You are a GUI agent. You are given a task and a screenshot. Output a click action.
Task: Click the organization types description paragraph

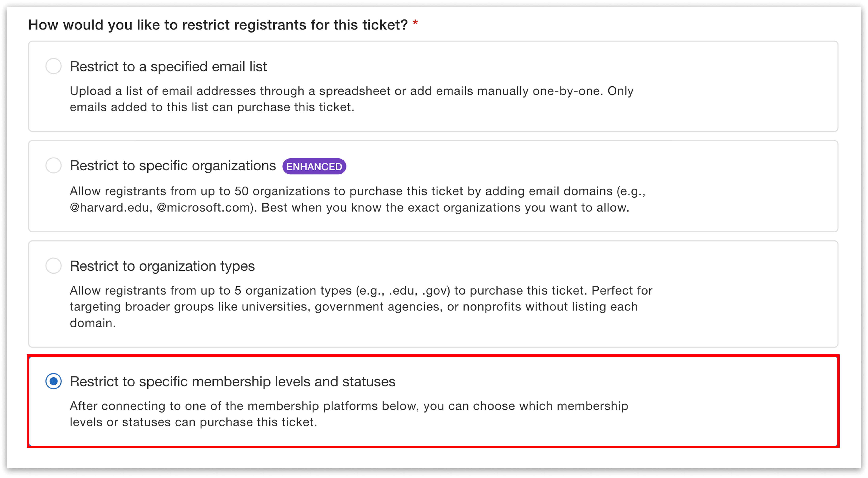coord(361,306)
